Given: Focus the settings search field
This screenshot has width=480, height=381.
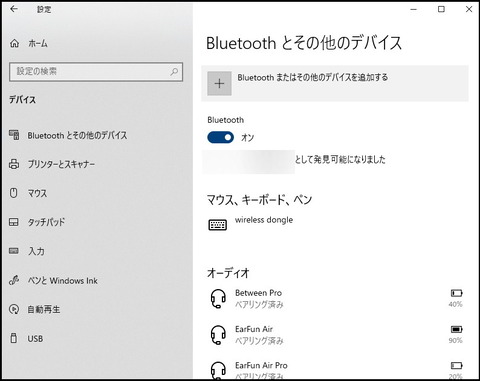Looking at the screenshot, I should tap(96, 72).
